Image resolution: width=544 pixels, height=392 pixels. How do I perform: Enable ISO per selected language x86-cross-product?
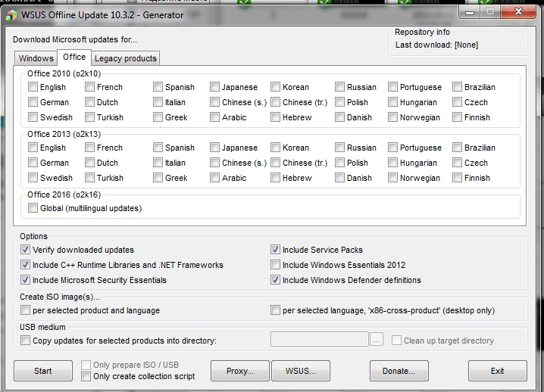pos(276,310)
